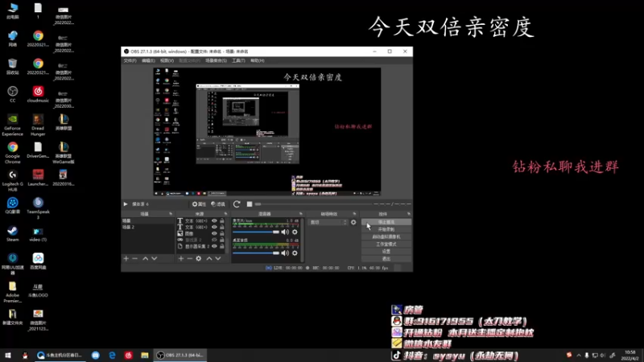This screenshot has width=644, height=362.
Task: Open source 属性 properties gear button
Action: pyautogui.click(x=199, y=204)
